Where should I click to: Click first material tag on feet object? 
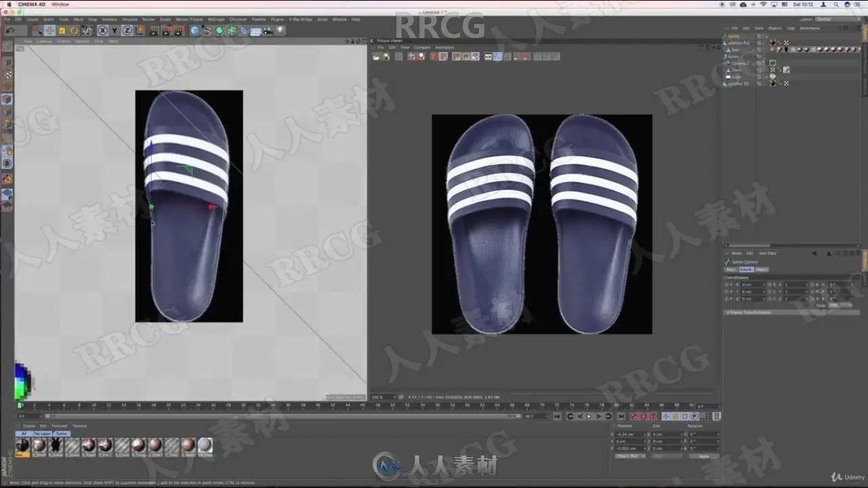tap(778, 49)
